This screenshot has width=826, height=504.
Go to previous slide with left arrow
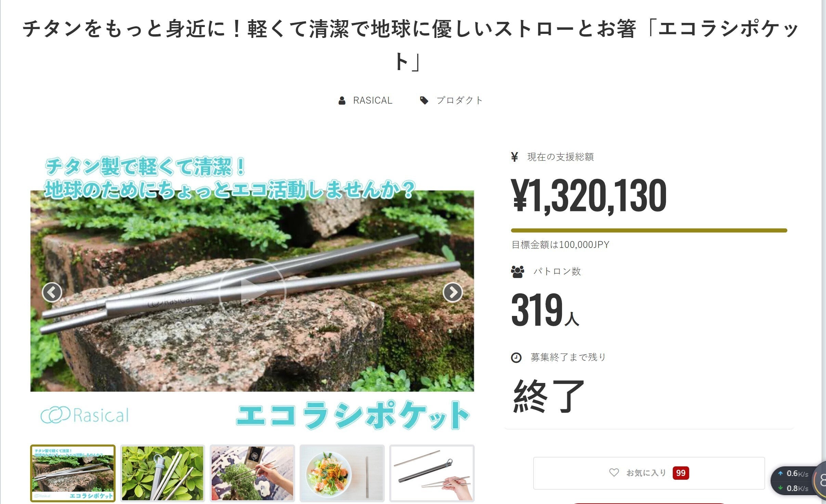click(52, 292)
